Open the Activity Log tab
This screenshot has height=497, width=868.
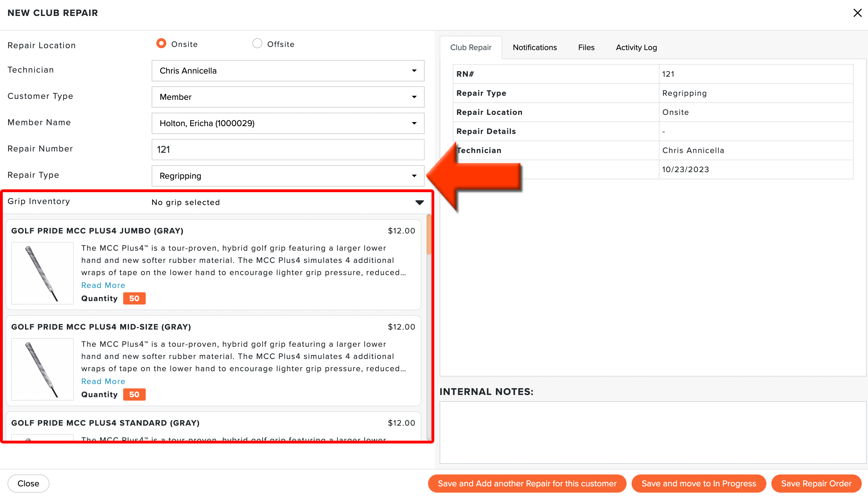[x=636, y=48]
